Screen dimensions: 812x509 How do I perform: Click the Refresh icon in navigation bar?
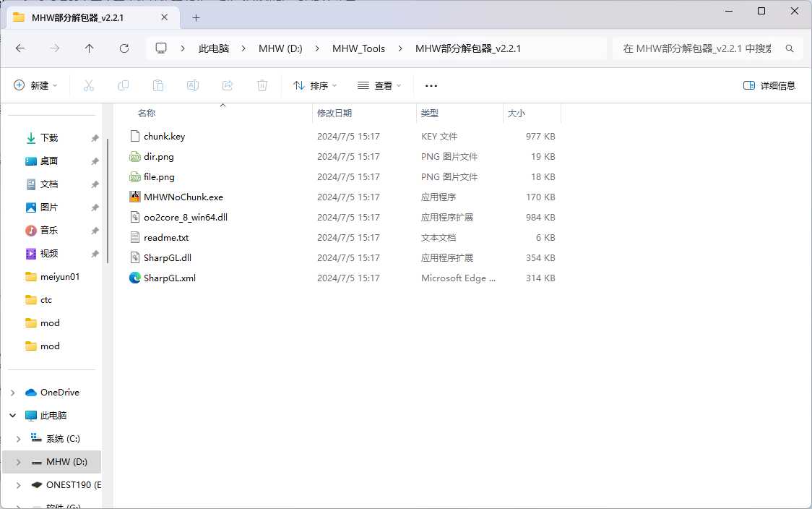(124, 48)
